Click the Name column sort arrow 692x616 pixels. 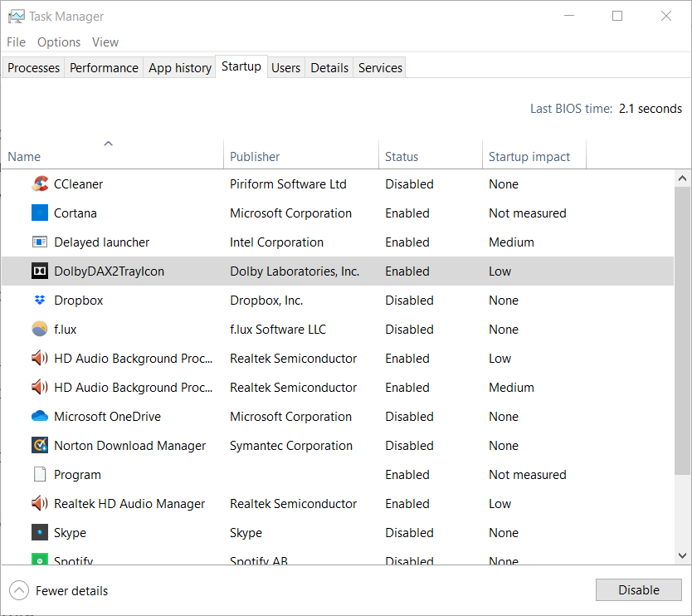(x=108, y=144)
